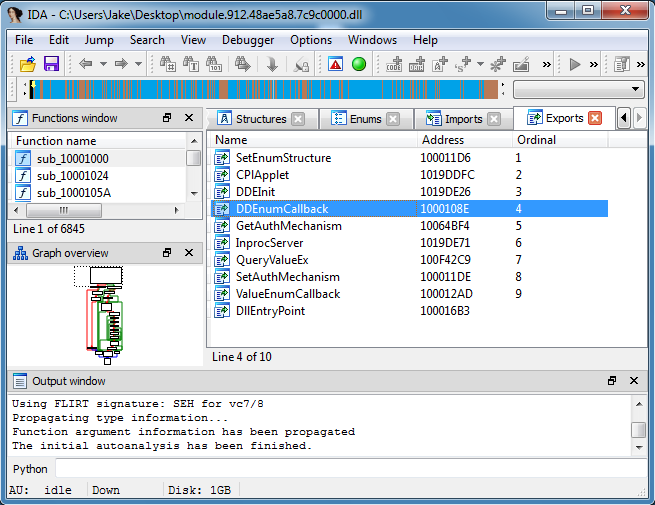
Task: Click the navigation band color bar
Action: click(x=264, y=89)
